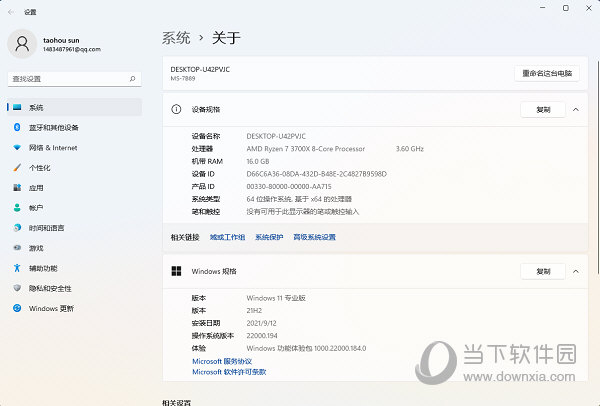
Task: Click the 系统 monitor icon in sidebar
Action: (x=17, y=107)
